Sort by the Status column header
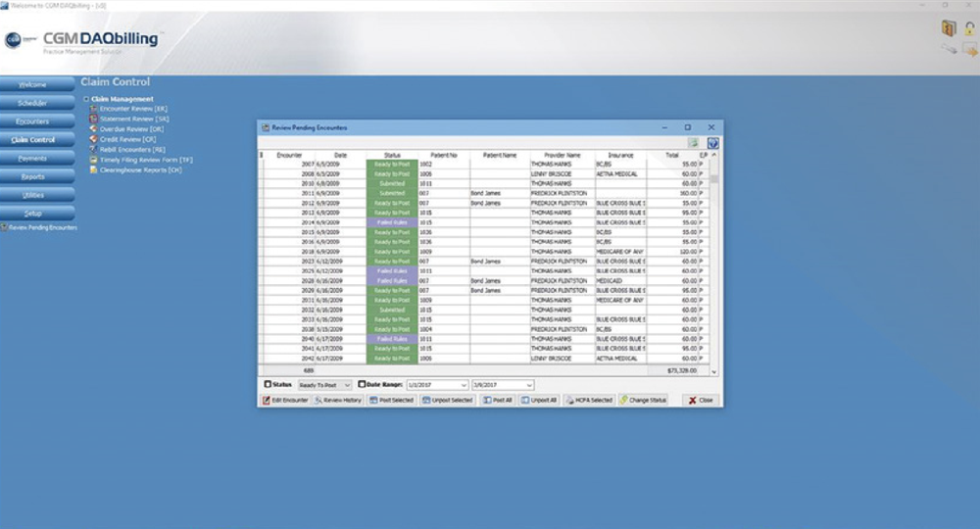The height and width of the screenshot is (529, 980). (x=392, y=155)
